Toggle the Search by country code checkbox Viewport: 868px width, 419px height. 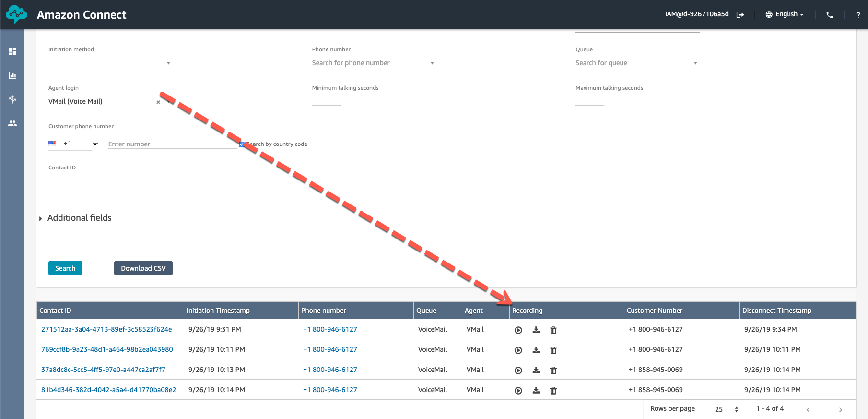(242, 144)
